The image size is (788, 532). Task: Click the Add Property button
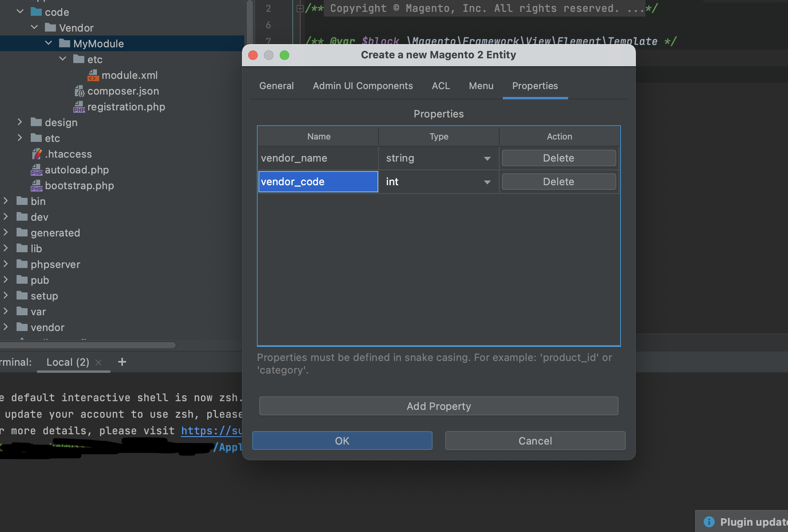pyautogui.click(x=439, y=406)
